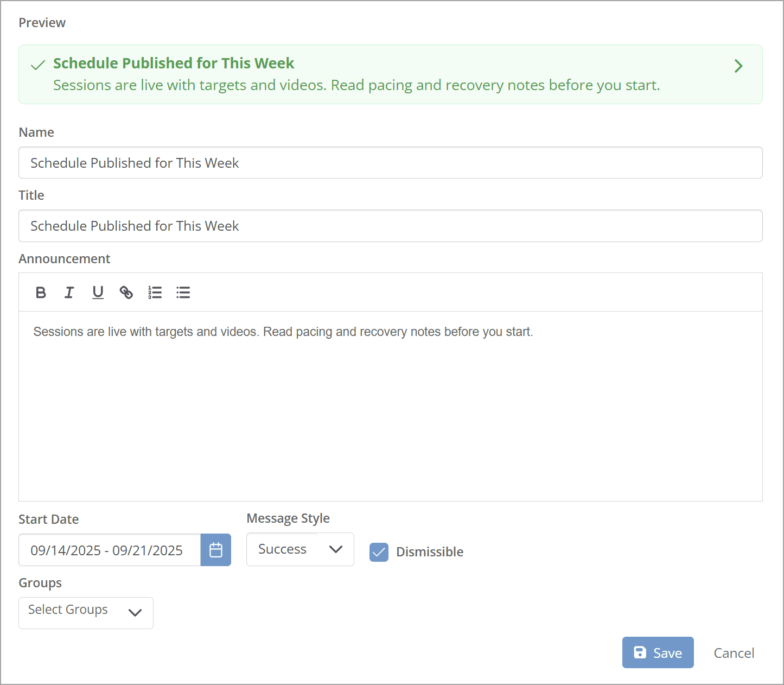Click the Dismissible label text
The height and width of the screenshot is (685, 784).
click(x=430, y=552)
